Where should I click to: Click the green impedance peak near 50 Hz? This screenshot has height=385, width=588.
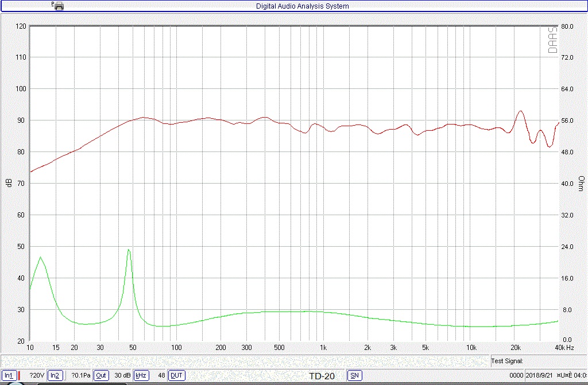(x=129, y=250)
